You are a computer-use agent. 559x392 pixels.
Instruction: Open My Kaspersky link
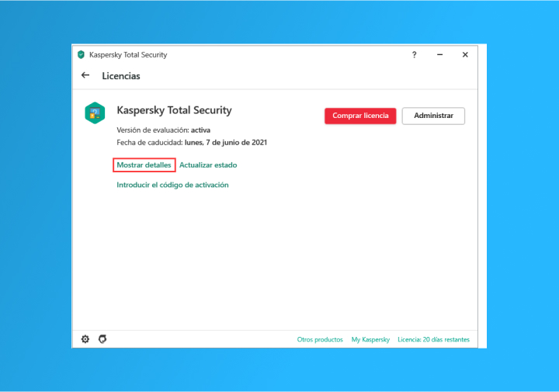(370, 340)
